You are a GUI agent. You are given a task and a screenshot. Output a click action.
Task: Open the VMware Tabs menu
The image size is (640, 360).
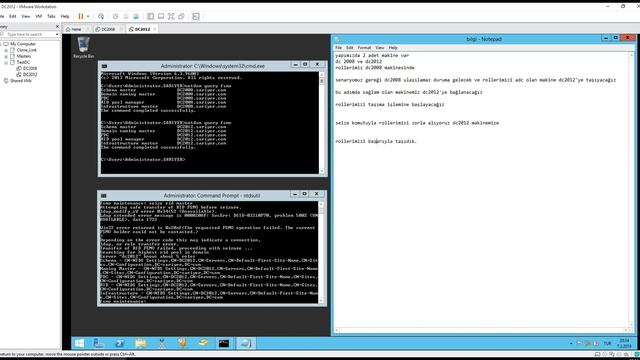point(51,16)
